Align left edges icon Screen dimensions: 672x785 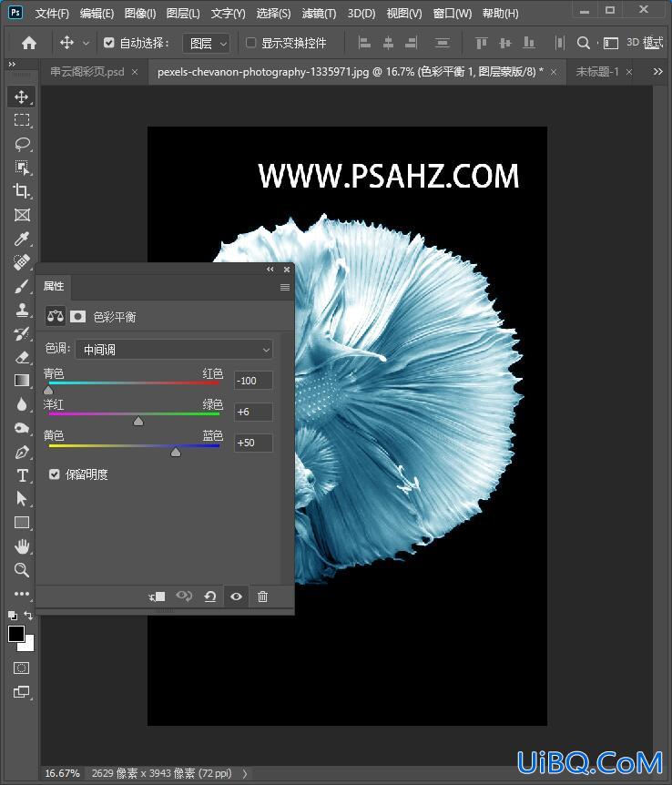point(364,43)
